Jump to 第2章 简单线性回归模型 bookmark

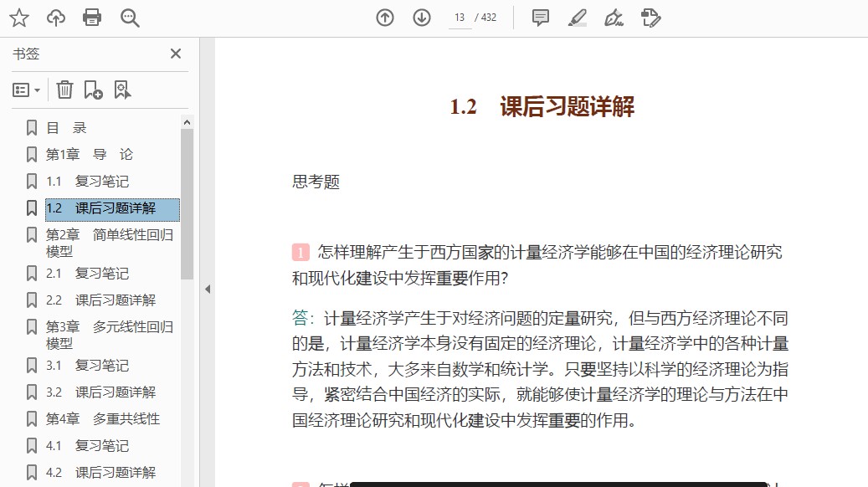(x=109, y=243)
